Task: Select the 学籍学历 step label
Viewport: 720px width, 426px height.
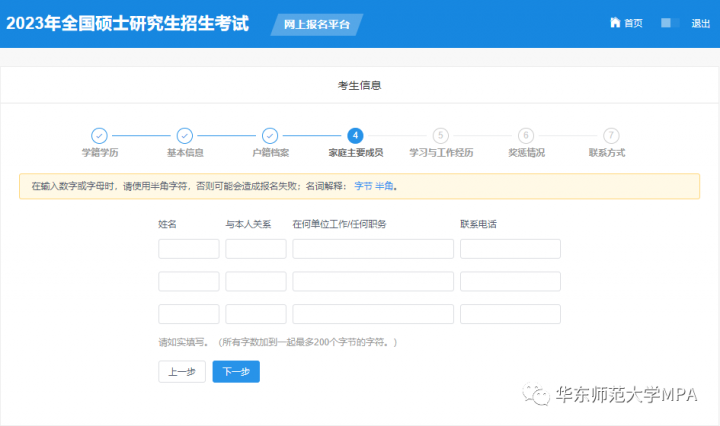Action: (100, 153)
